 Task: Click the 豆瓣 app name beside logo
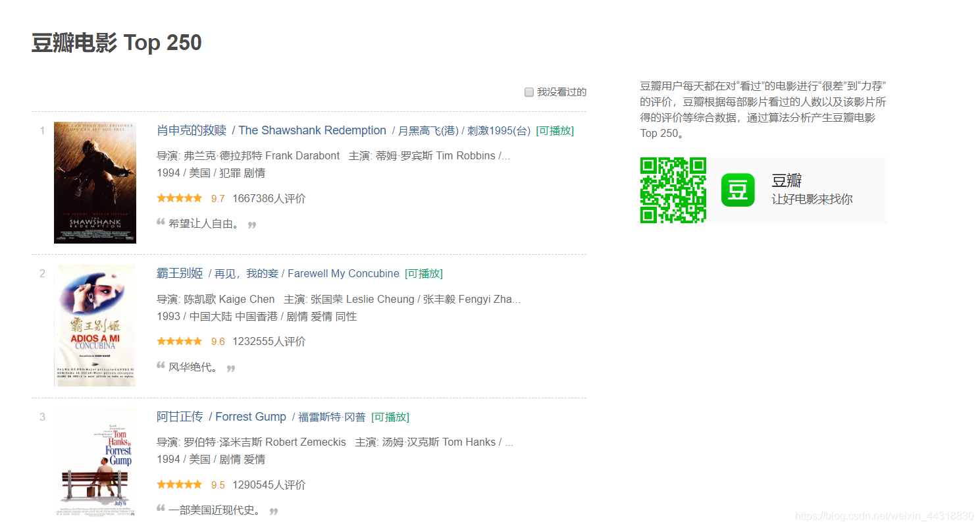pyautogui.click(x=787, y=180)
